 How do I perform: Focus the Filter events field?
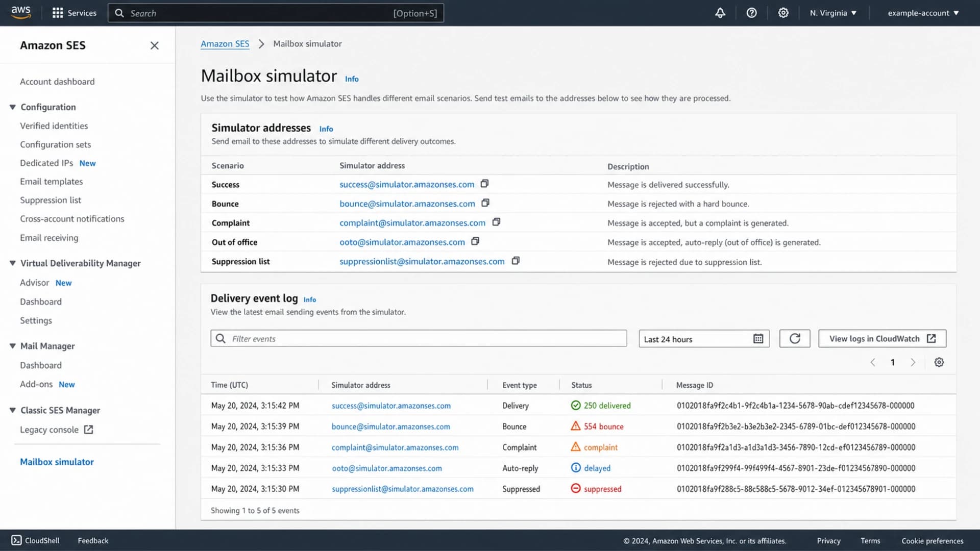(419, 339)
